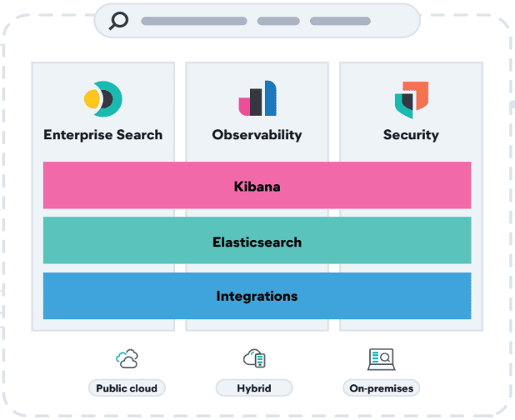The height and width of the screenshot is (420, 515).
Task: Click the middle short gray placeholder line
Action: [278, 21]
